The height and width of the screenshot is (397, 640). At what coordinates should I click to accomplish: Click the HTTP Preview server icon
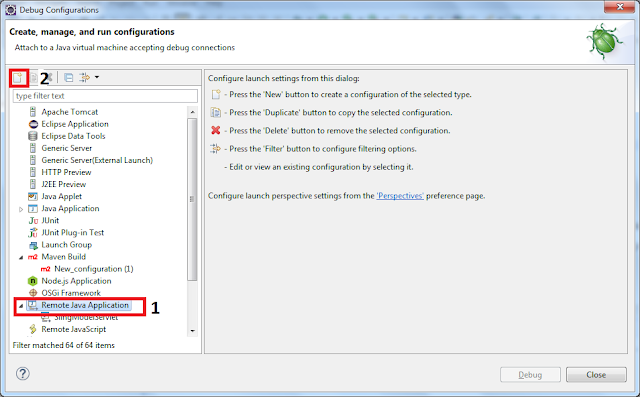pos(33,172)
